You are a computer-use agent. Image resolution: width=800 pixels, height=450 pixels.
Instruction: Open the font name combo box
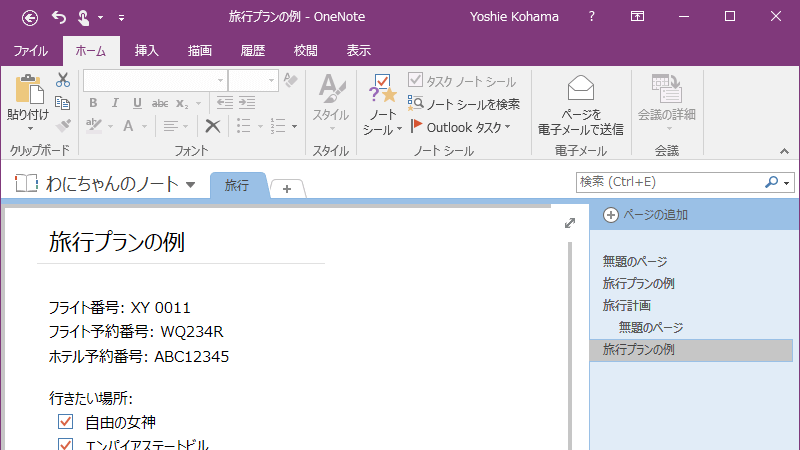click(x=155, y=81)
